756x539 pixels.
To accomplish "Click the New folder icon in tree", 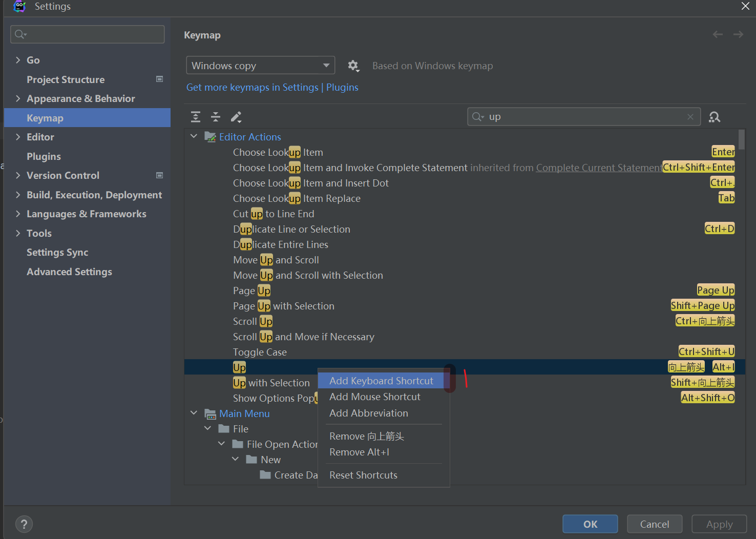I will point(251,459).
